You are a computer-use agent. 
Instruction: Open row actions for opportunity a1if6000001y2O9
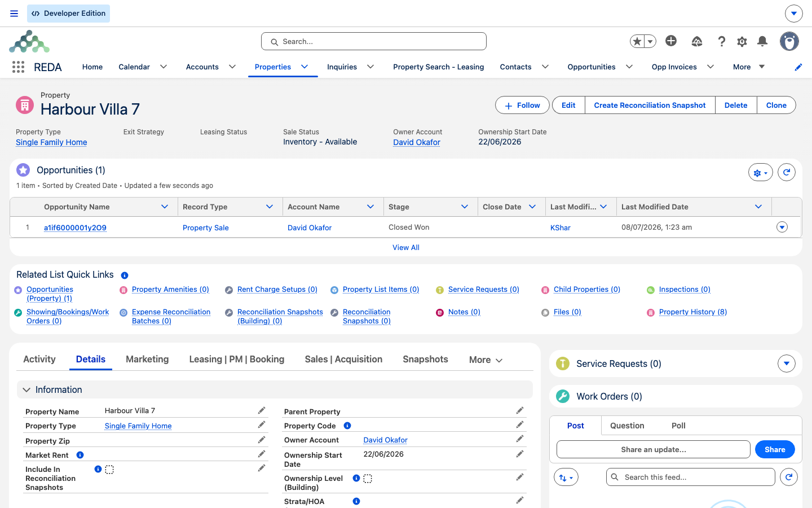click(x=782, y=227)
